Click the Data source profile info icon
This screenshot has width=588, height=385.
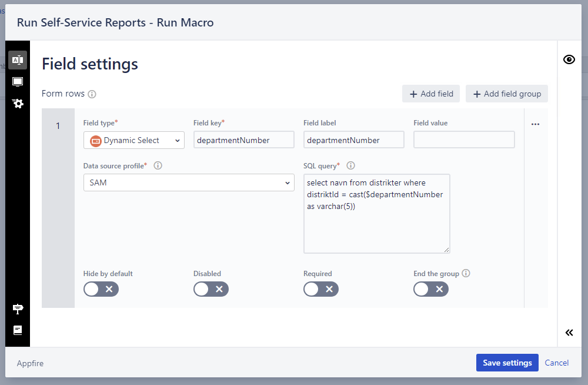[x=158, y=165]
